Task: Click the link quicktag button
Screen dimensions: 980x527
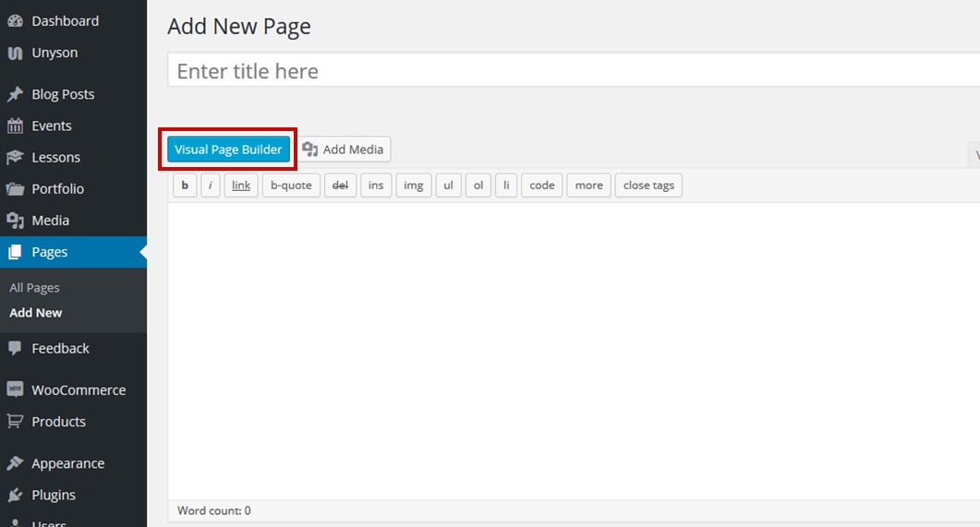Action: coord(241,186)
